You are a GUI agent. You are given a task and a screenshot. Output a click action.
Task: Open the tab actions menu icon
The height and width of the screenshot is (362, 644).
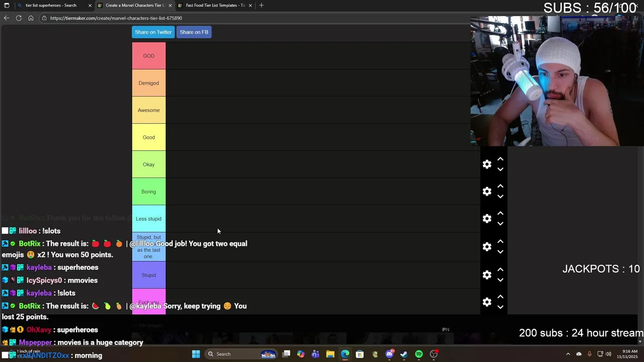coord(7,6)
